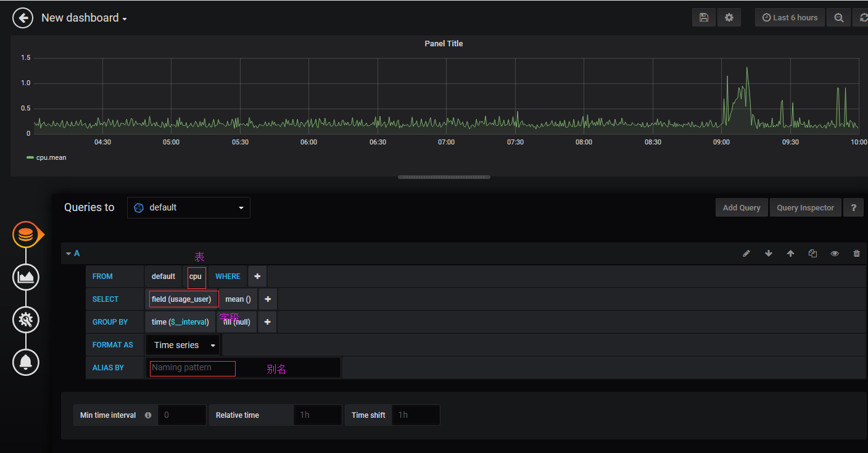Refresh the dashboard
The image size is (868, 453).
tap(862, 17)
